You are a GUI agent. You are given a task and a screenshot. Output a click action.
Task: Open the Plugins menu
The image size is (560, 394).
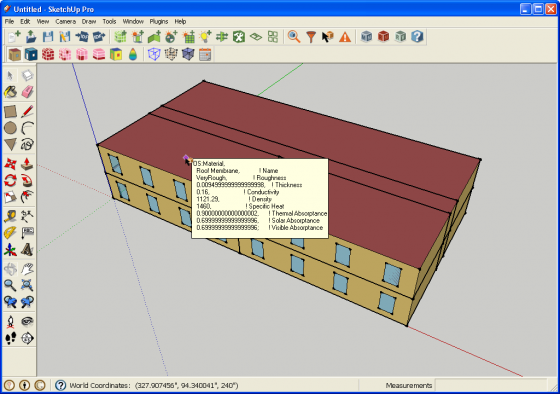pyautogui.click(x=159, y=21)
